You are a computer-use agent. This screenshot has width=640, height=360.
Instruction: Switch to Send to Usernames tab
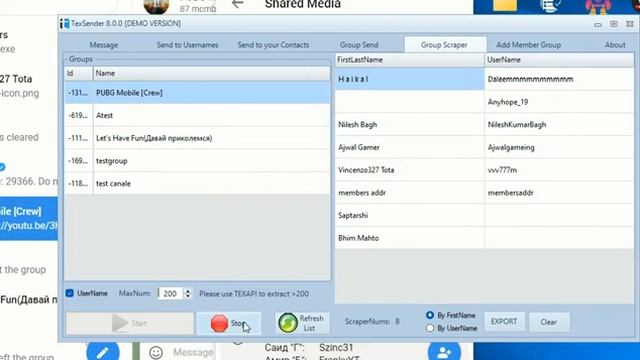(x=187, y=45)
